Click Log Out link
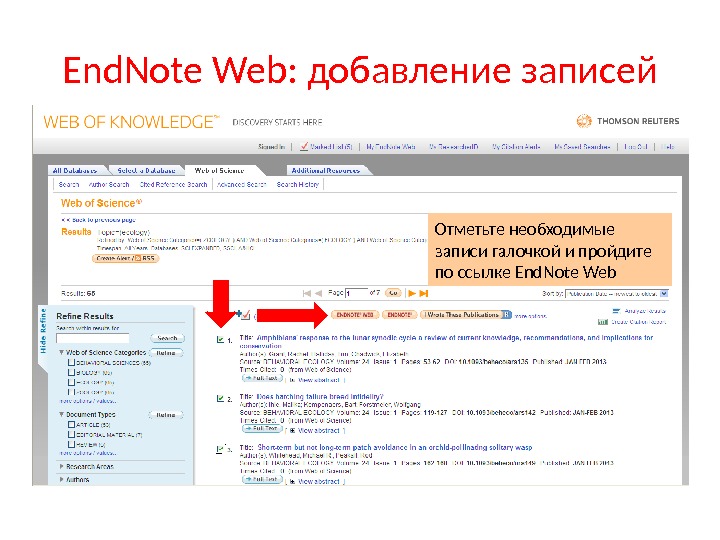This screenshot has width=720, height=540. coord(636,147)
